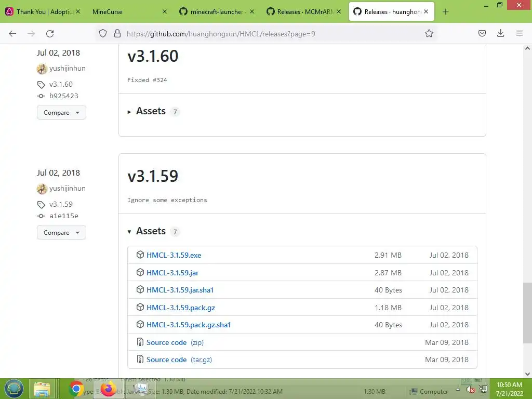Open File Explorer from the taskbar
532x399 pixels.
[x=42, y=389]
